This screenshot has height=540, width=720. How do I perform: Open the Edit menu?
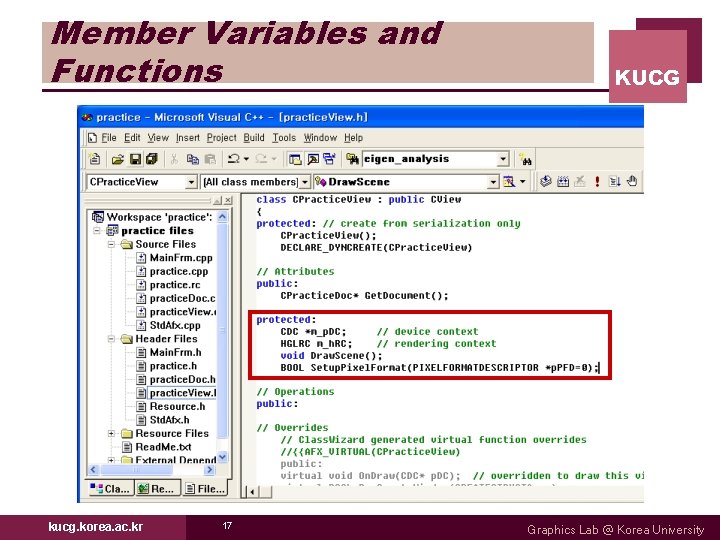[132, 138]
